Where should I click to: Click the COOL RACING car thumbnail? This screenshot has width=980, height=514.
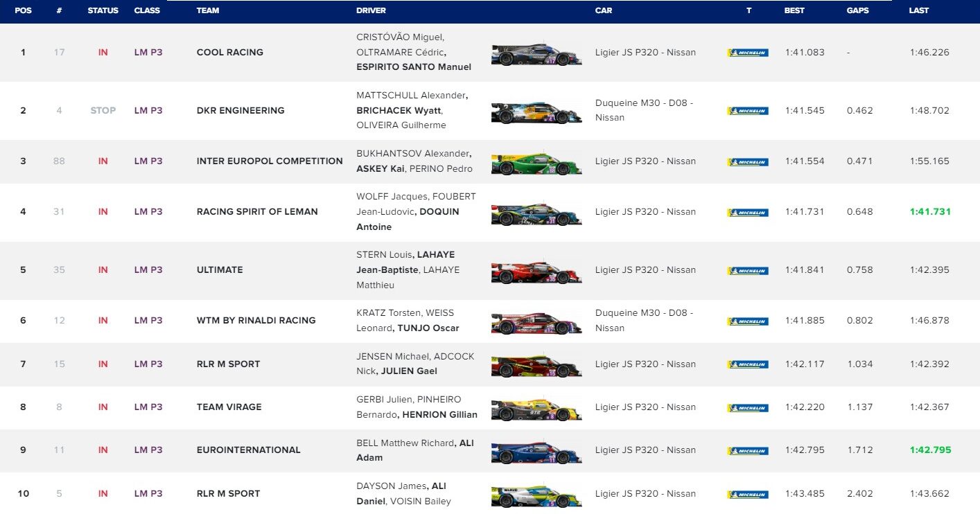[536, 55]
